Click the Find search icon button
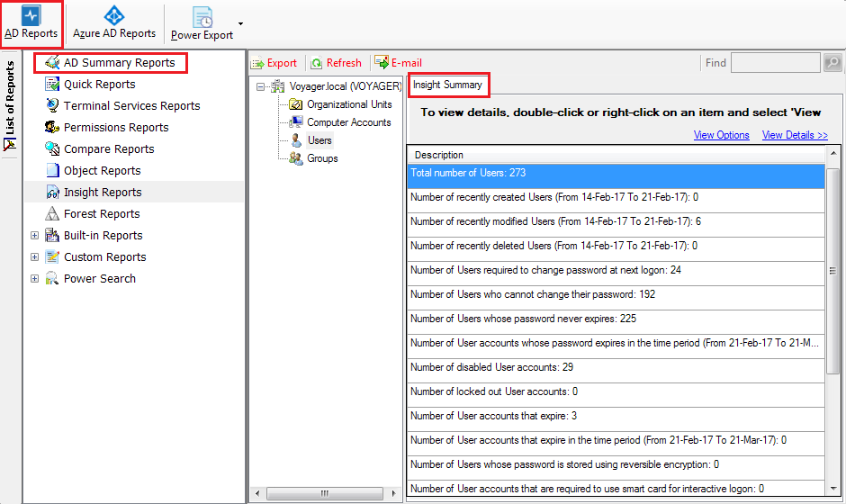This screenshot has width=846, height=504. (832, 63)
